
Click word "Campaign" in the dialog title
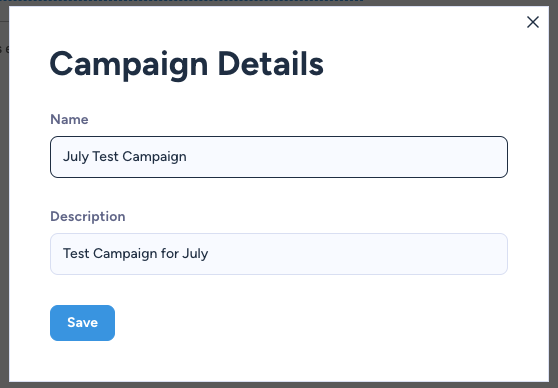(129, 65)
